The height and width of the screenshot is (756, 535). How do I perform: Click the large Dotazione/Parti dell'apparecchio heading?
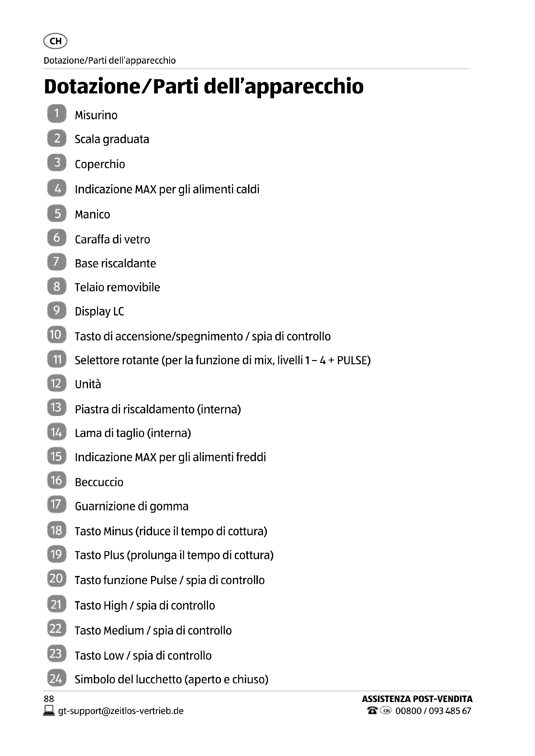point(203,87)
